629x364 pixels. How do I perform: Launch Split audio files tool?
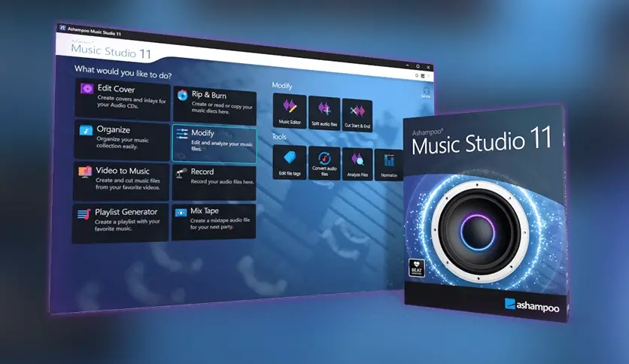tap(324, 113)
